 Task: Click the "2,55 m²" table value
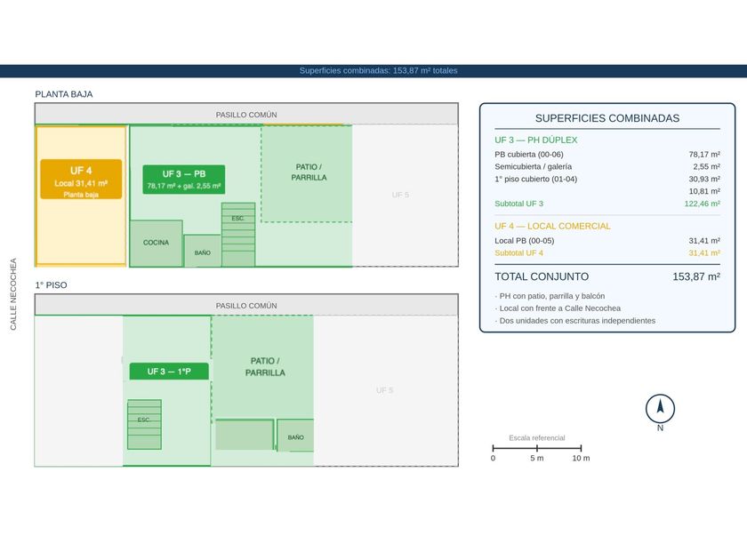706,167
